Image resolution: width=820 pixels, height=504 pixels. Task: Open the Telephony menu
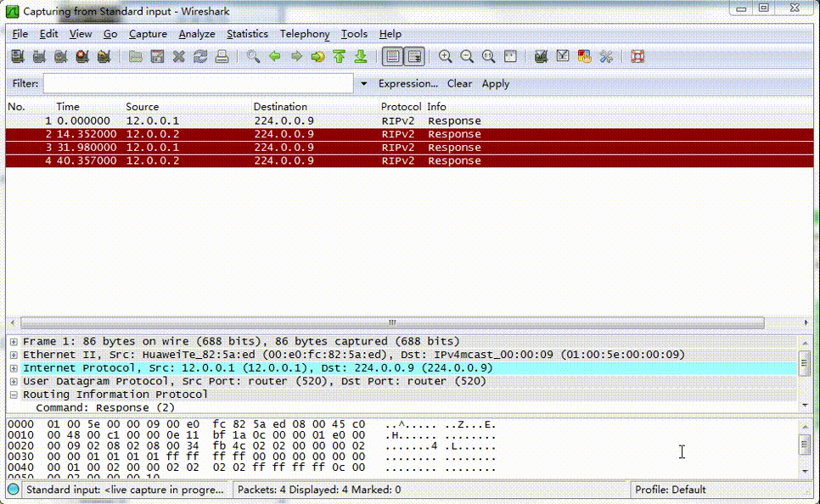(x=305, y=34)
